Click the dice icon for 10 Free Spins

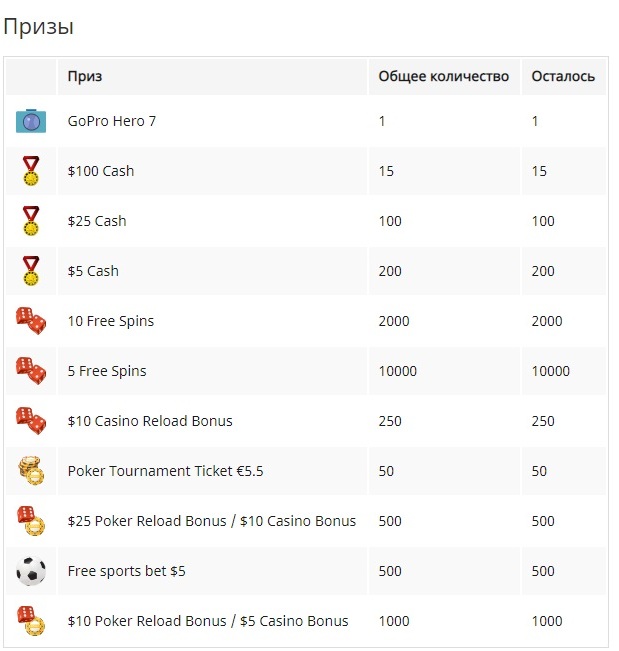[31, 321]
